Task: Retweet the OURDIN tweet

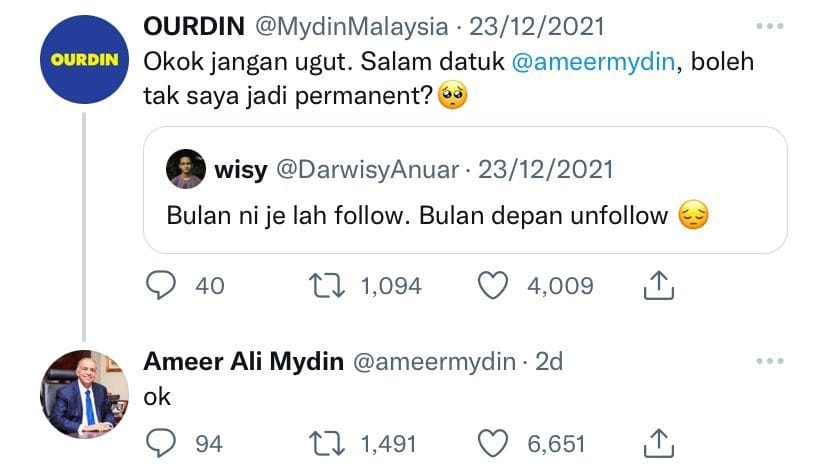Action: [x=327, y=286]
